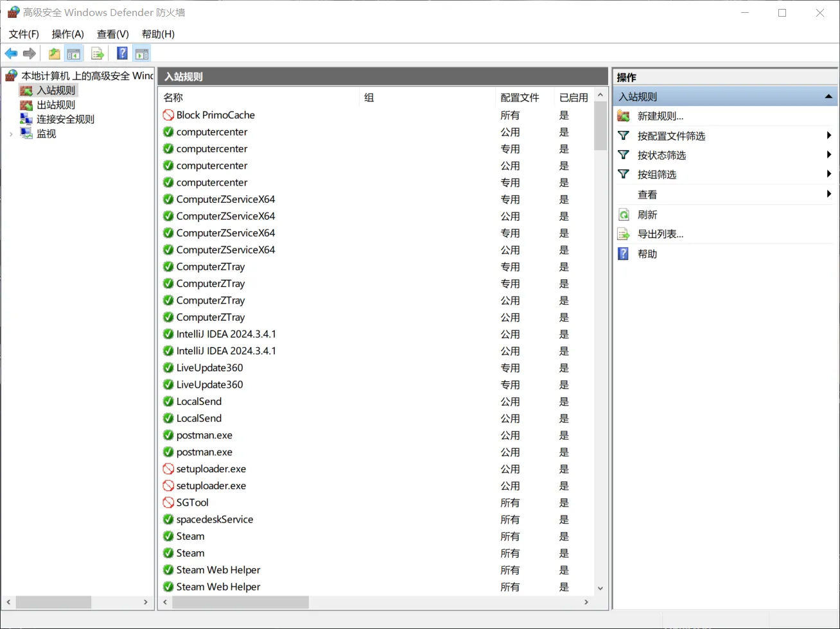Click the 配置文件 column header

coord(520,98)
